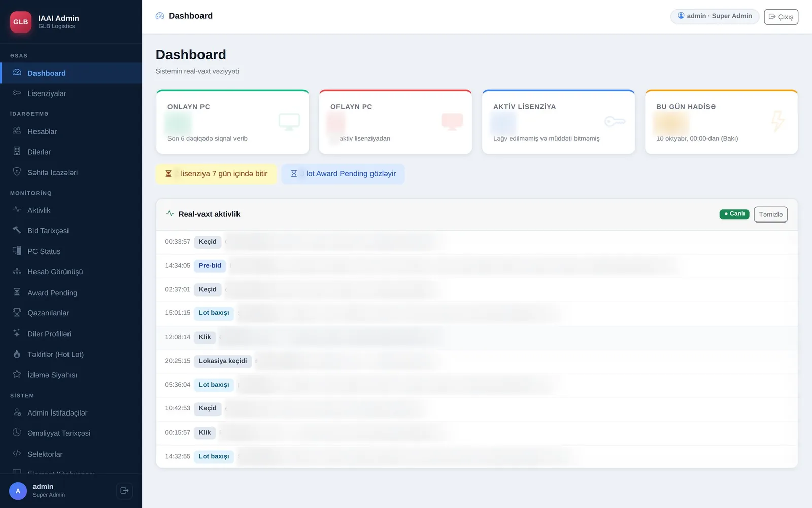Image resolution: width=812 pixels, height=508 pixels.
Task: Open Qazanılanlar in sidebar
Action: pos(71,313)
